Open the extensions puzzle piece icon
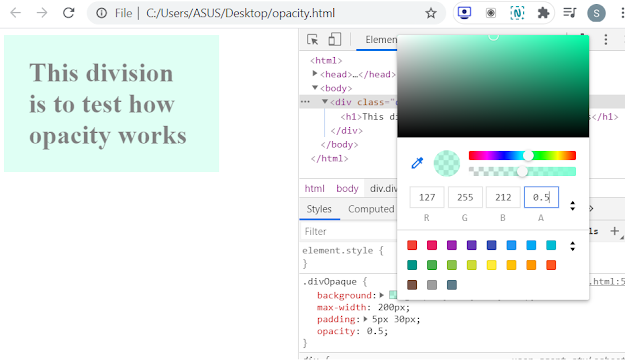The image size is (625, 360). coord(543,13)
